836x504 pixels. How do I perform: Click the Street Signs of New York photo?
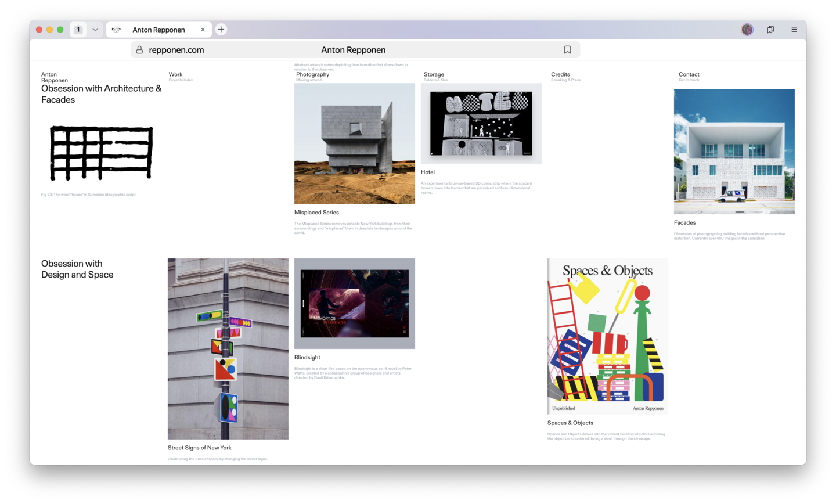228,348
